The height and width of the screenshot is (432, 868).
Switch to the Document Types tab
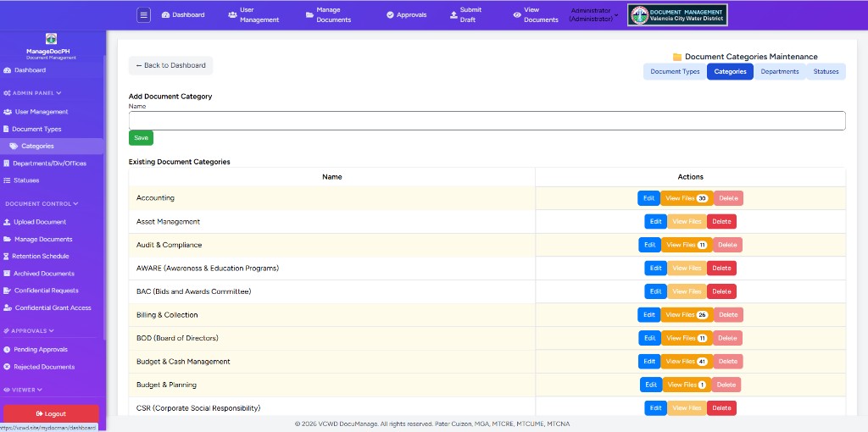[675, 71]
